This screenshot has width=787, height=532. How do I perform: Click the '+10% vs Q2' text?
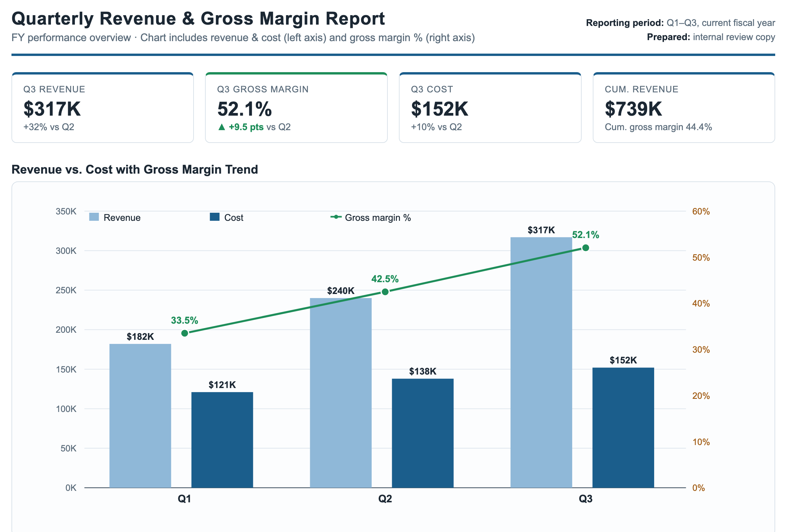(437, 127)
